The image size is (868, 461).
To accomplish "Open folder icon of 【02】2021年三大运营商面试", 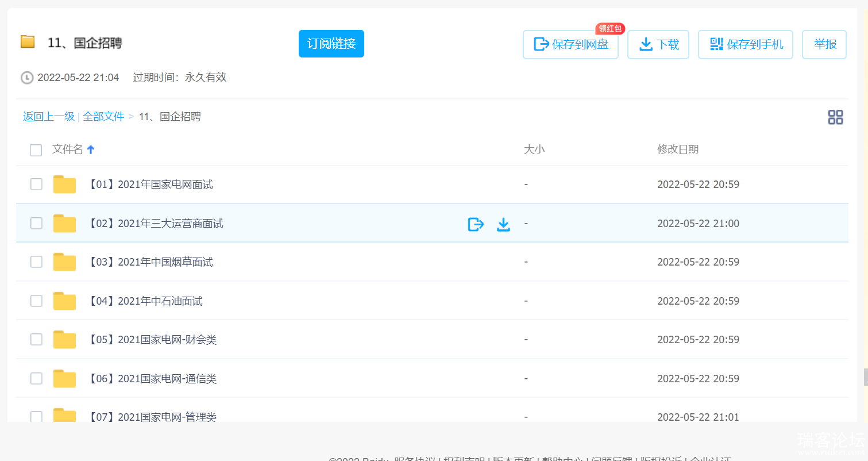I will click(x=64, y=224).
